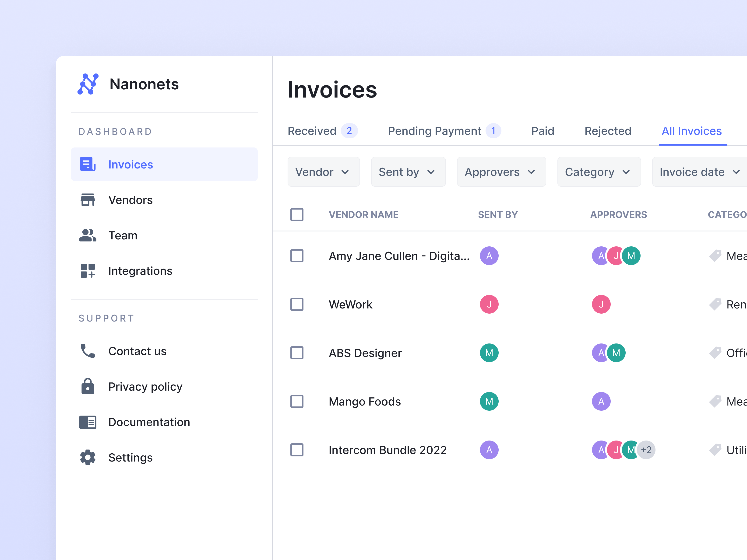Switch to the Pending Payment tab

pos(435,131)
